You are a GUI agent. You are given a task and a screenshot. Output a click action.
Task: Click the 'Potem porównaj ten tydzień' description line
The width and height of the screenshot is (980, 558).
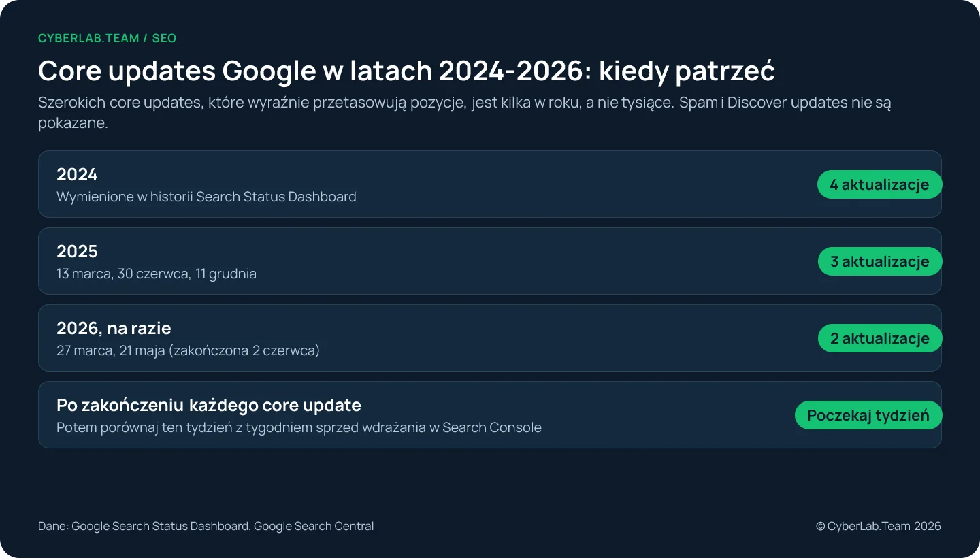[x=299, y=427]
